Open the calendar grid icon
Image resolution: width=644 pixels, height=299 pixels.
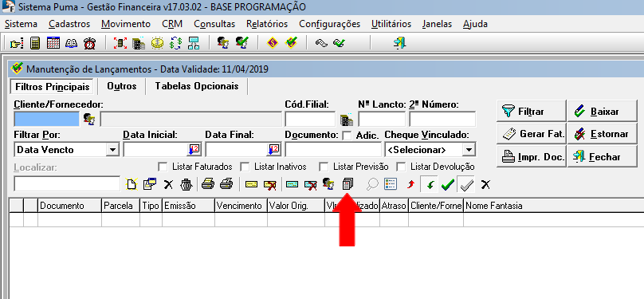click(53, 43)
